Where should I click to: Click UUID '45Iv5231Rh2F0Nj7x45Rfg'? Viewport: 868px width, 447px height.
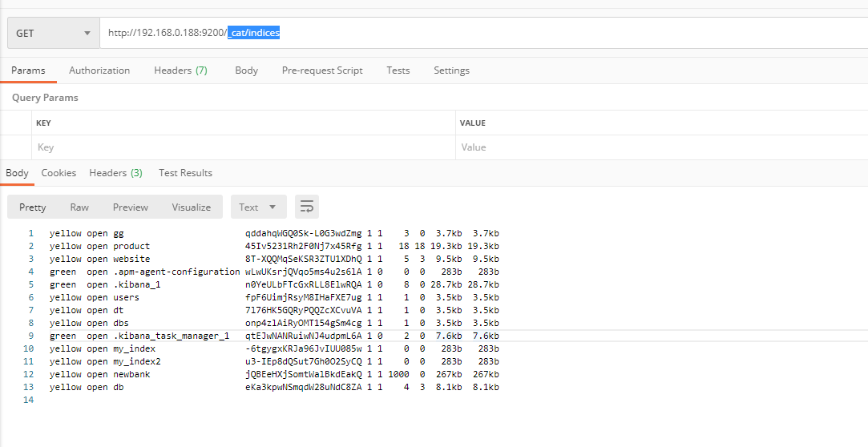pyautogui.click(x=303, y=246)
